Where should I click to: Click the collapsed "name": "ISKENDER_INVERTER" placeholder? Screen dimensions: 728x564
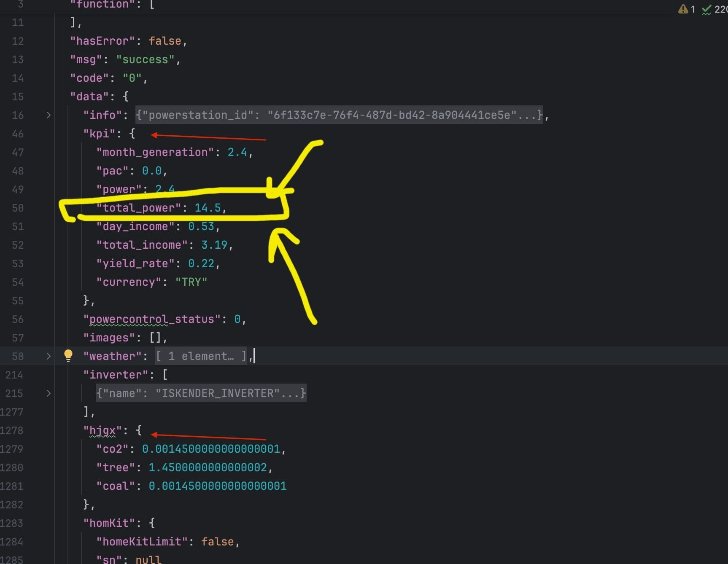coord(201,393)
